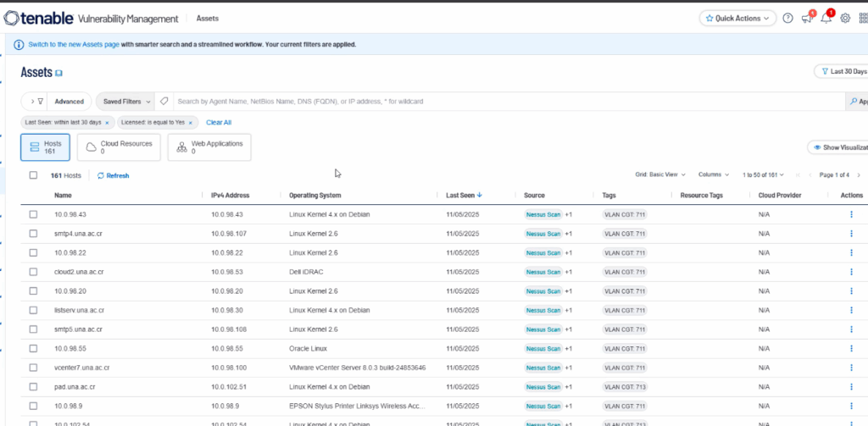This screenshot has height=426, width=868.
Task: Click the Refresh button
Action: click(x=114, y=175)
